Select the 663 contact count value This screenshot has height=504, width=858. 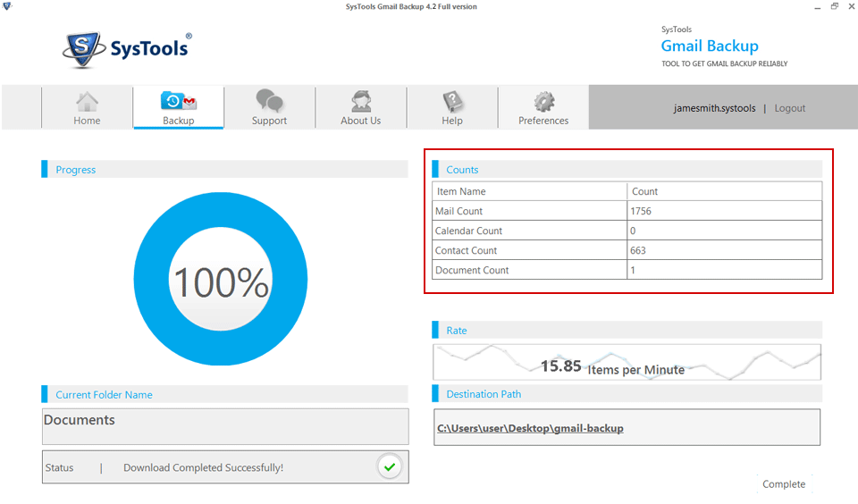point(638,250)
